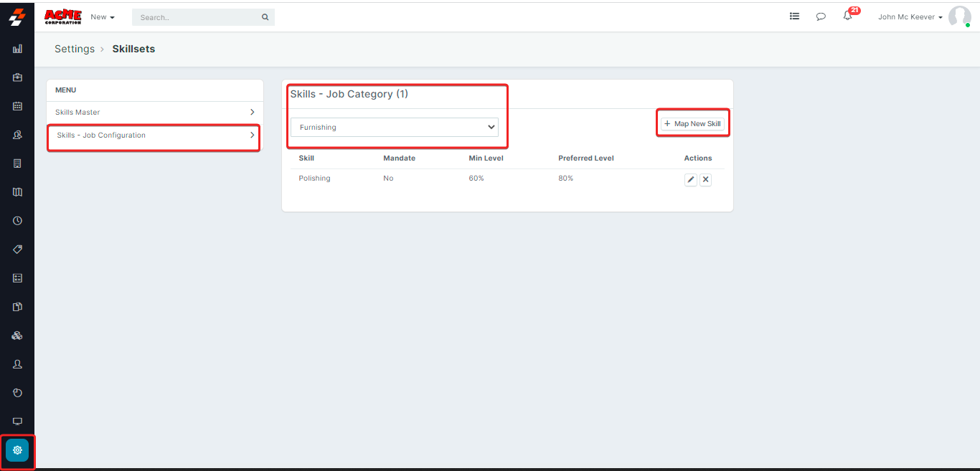
Task: Click the Preferred Level column header
Action: click(586, 158)
